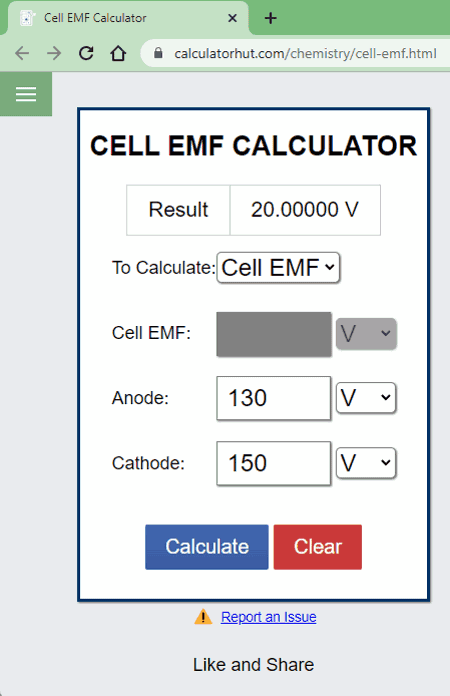The image size is (450, 696).
Task: Focus the Cathode input field
Action: click(x=274, y=463)
